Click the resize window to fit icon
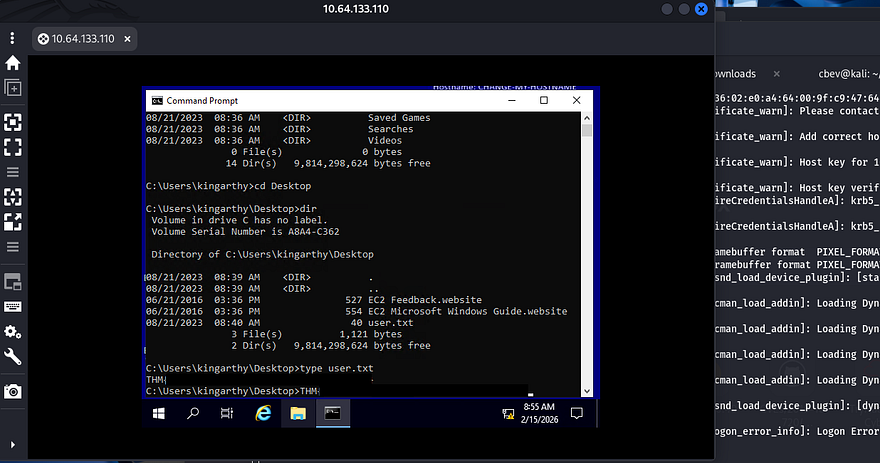 pyautogui.click(x=13, y=122)
